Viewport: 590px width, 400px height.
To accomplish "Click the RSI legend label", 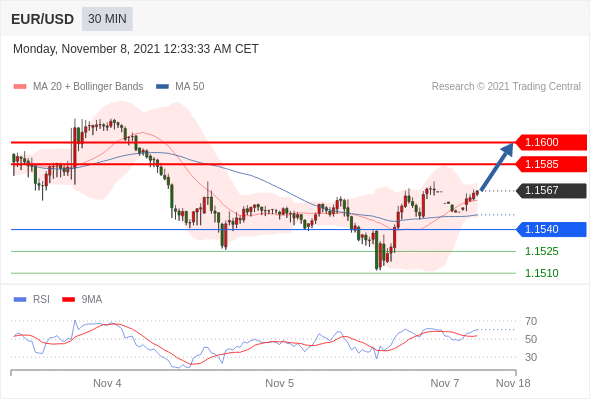I will click(x=41, y=300).
